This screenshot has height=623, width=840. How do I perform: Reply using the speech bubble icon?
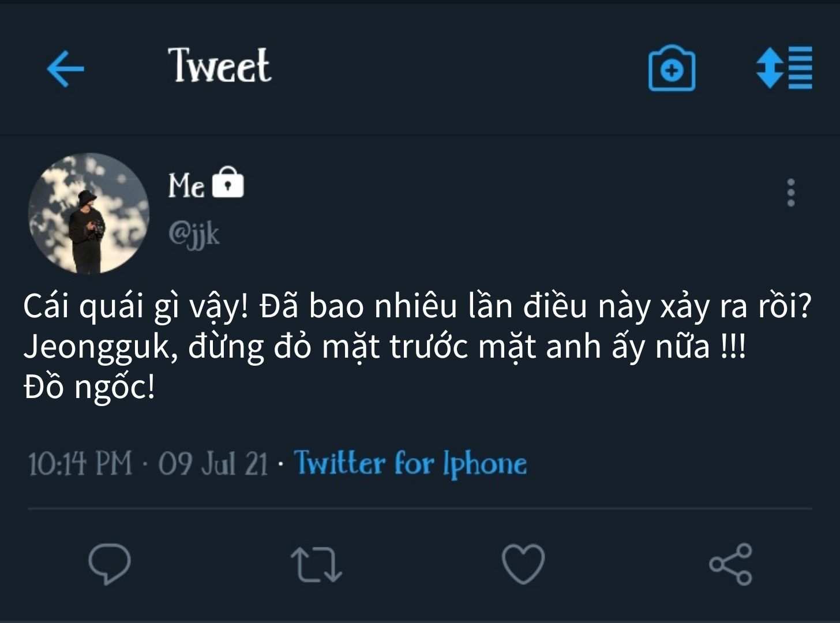tap(109, 564)
